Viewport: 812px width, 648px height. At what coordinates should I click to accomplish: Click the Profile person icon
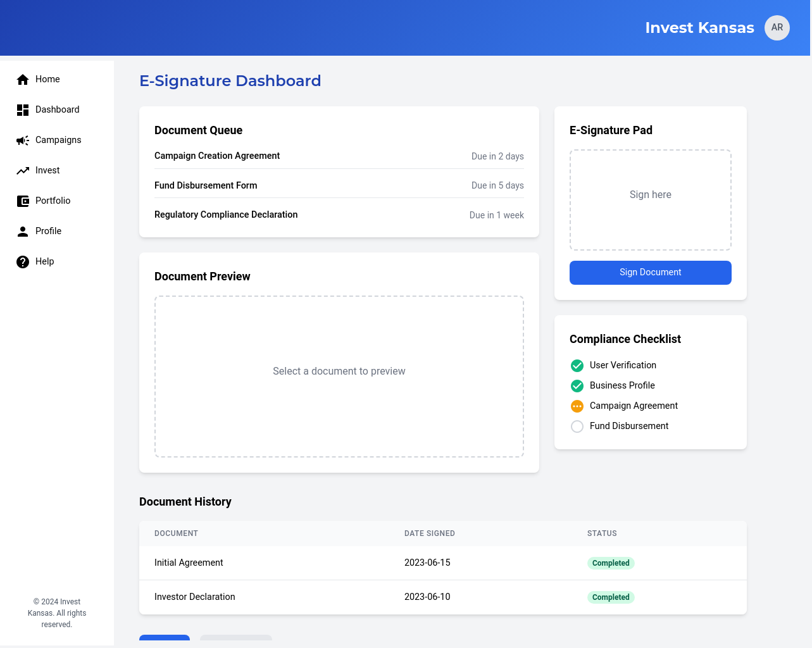tap(23, 231)
